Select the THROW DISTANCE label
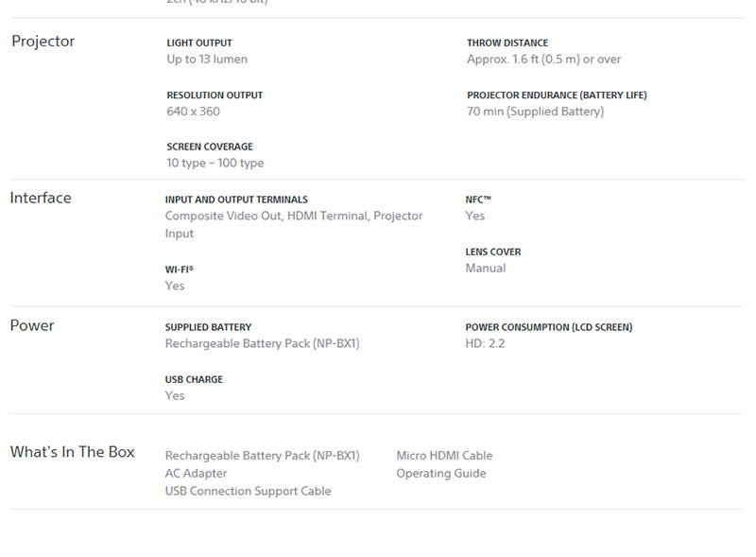The image size is (756, 557). pyautogui.click(x=507, y=44)
